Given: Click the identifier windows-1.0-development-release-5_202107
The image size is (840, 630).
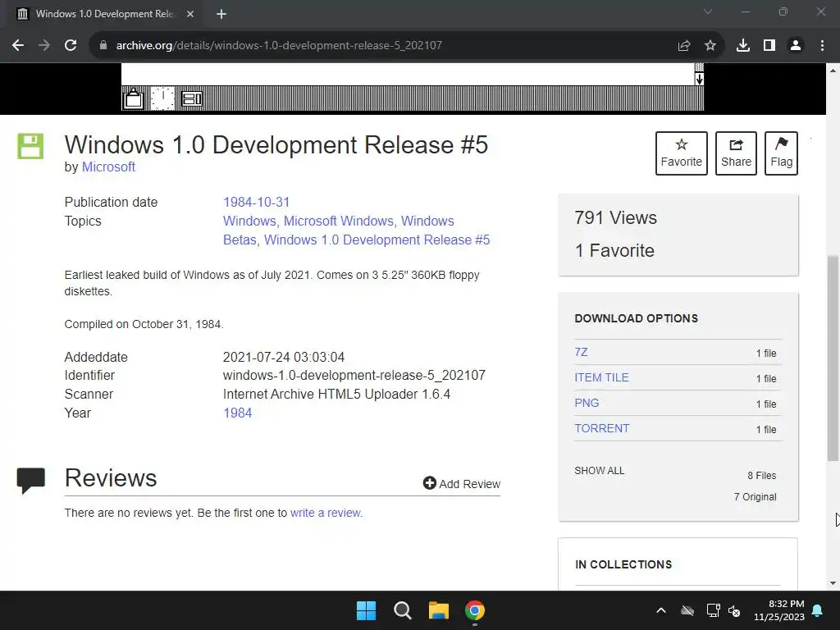Looking at the screenshot, I should coord(354,376).
